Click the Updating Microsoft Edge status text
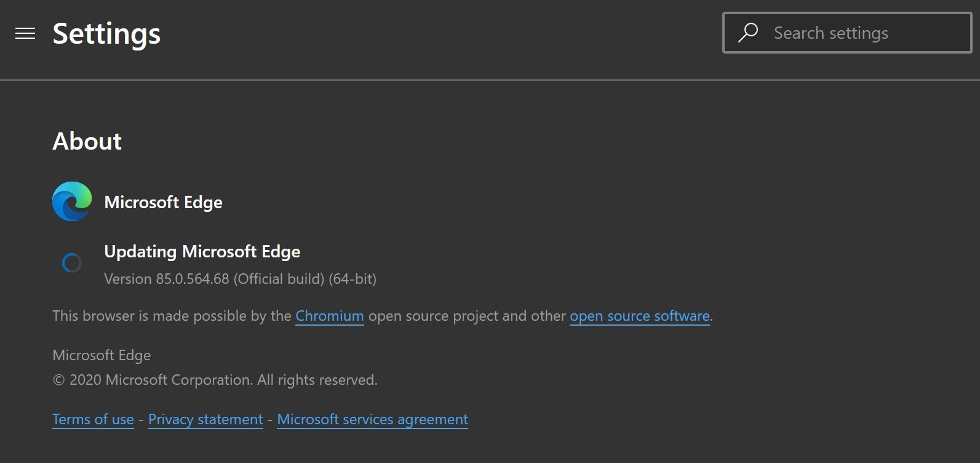This screenshot has height=463, width=980. click(x=202, y=251)
